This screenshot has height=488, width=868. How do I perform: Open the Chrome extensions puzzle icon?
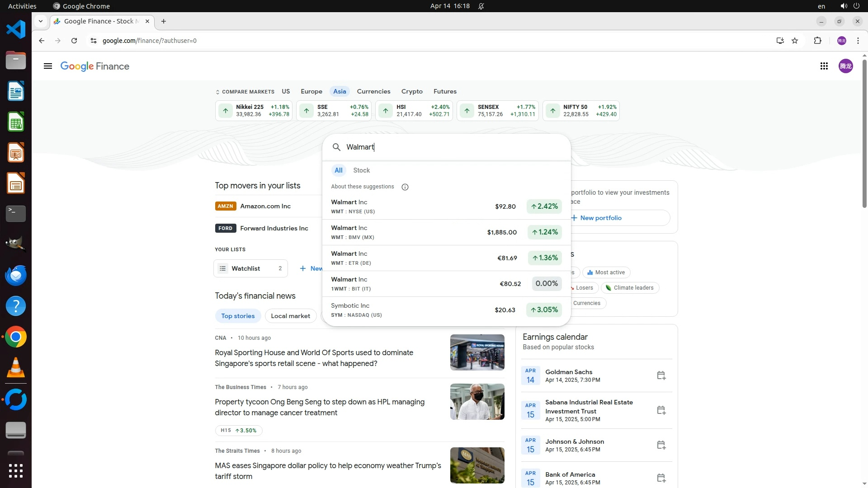pyautogui.click(x=817, y=41)
